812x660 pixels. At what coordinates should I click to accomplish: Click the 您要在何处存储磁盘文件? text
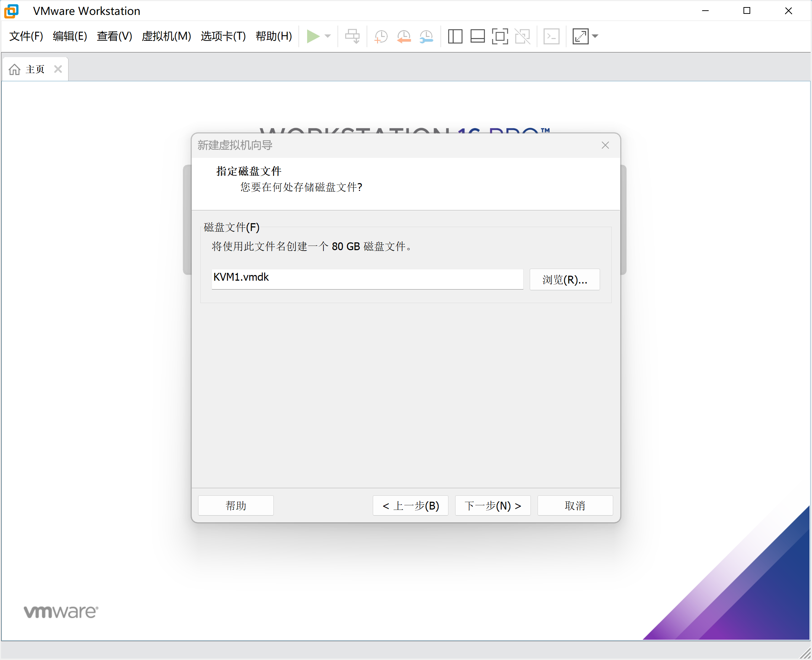click(x=301, y=187)
